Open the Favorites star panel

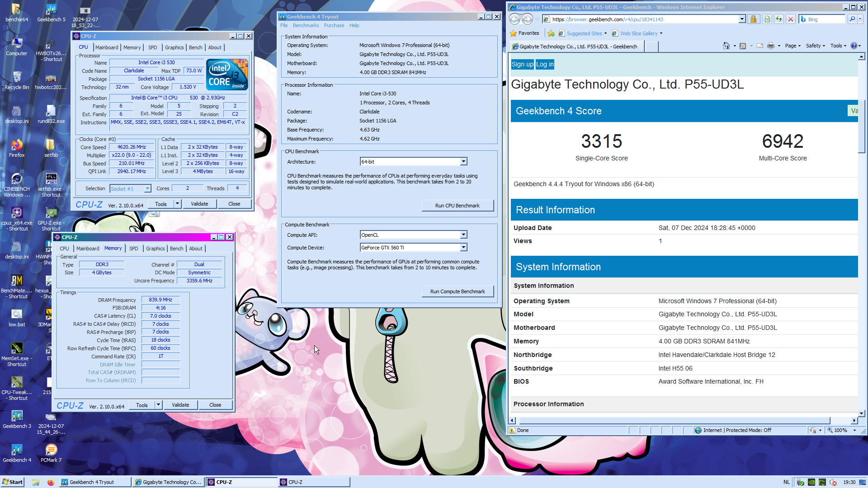click(x=525, y=33)
